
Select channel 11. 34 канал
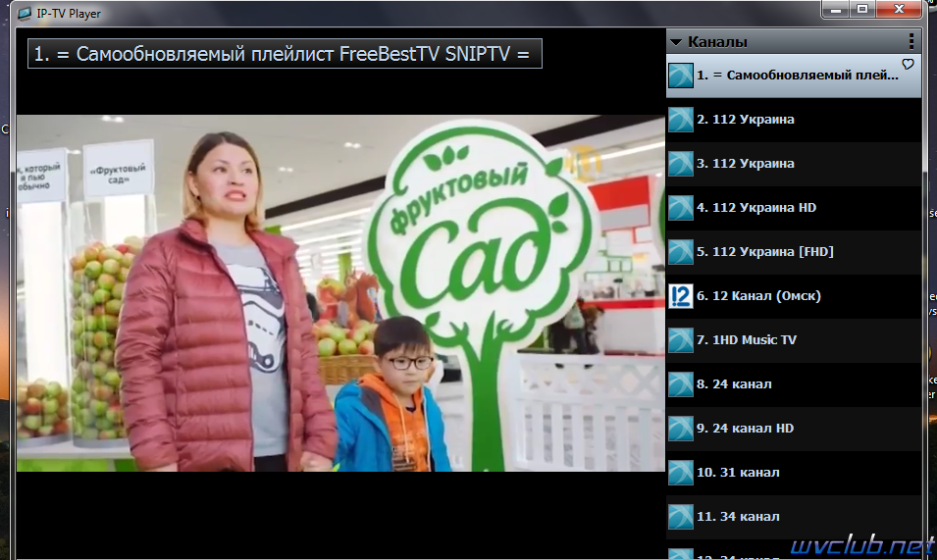coord(794,517)
